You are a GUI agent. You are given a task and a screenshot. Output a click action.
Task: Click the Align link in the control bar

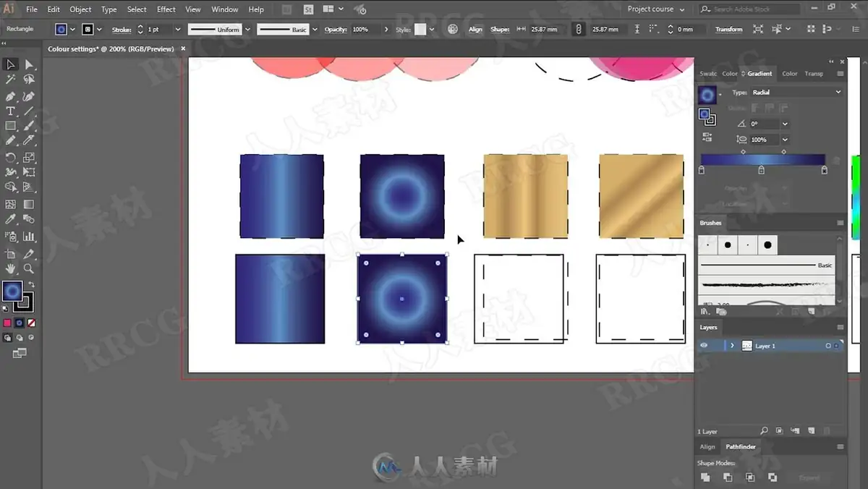pos(475,29)
